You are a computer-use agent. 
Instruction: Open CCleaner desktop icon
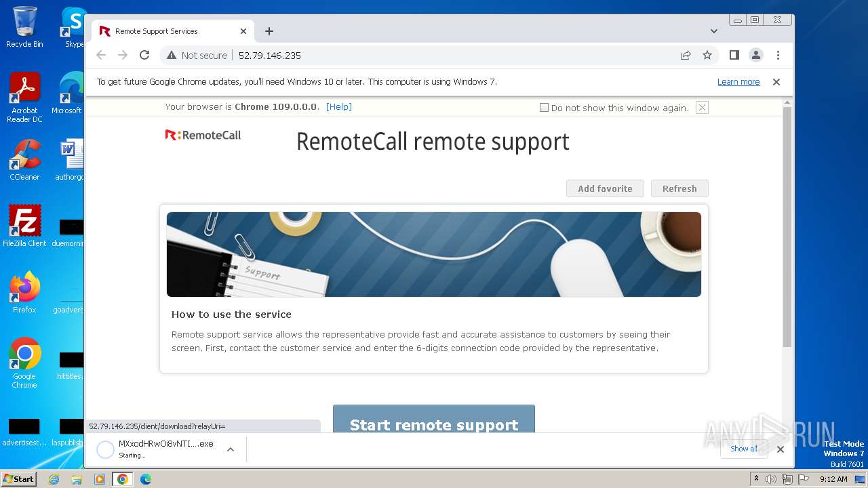(x=24, y=160)
